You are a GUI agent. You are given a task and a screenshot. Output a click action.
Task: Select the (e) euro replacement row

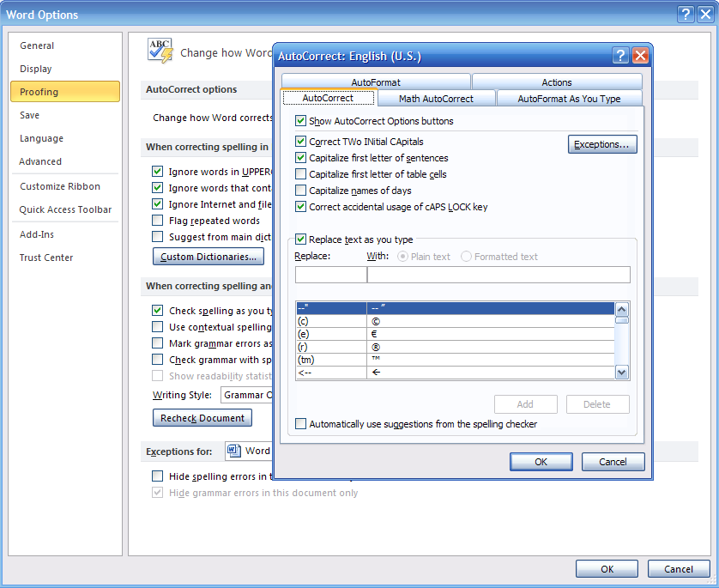(x=456, y=334)
